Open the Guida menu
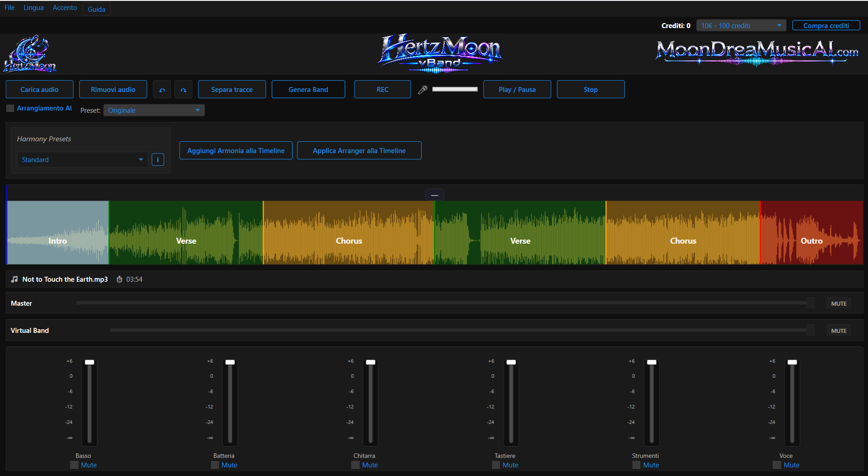The image size is (868, 476). pyautogui.click(x=96, y=9)
